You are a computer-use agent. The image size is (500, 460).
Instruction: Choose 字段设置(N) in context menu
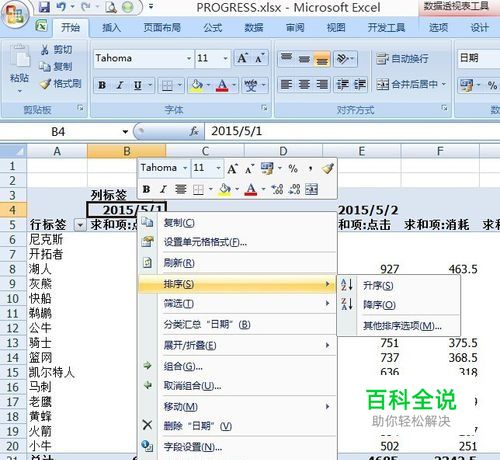pos(237,447)
